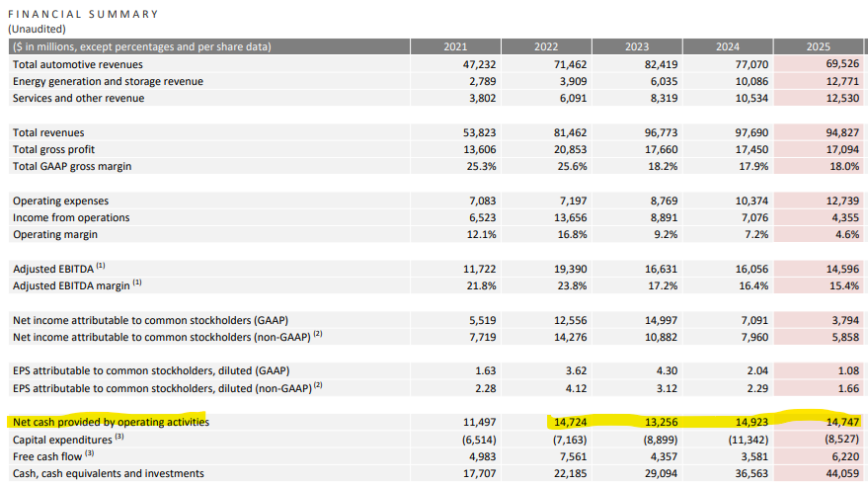Select the highlighted 2022 operating cash value 14,724

(567, 422)
